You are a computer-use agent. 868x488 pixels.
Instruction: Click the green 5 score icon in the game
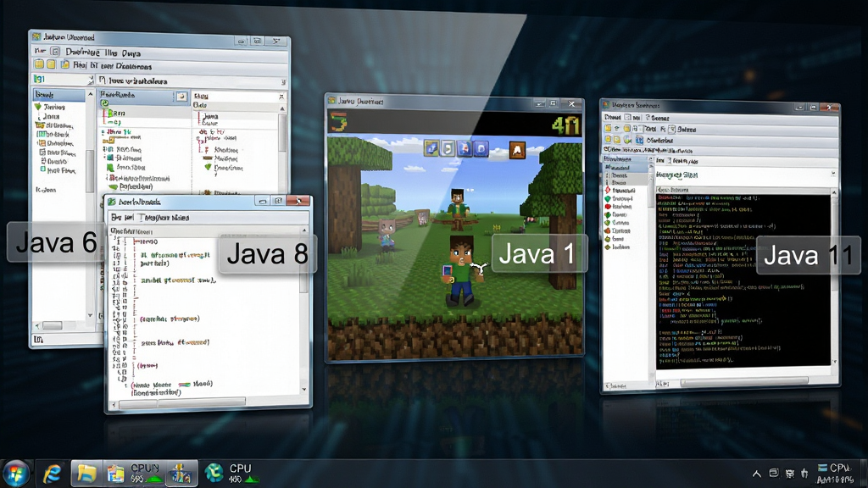[338, 122]
